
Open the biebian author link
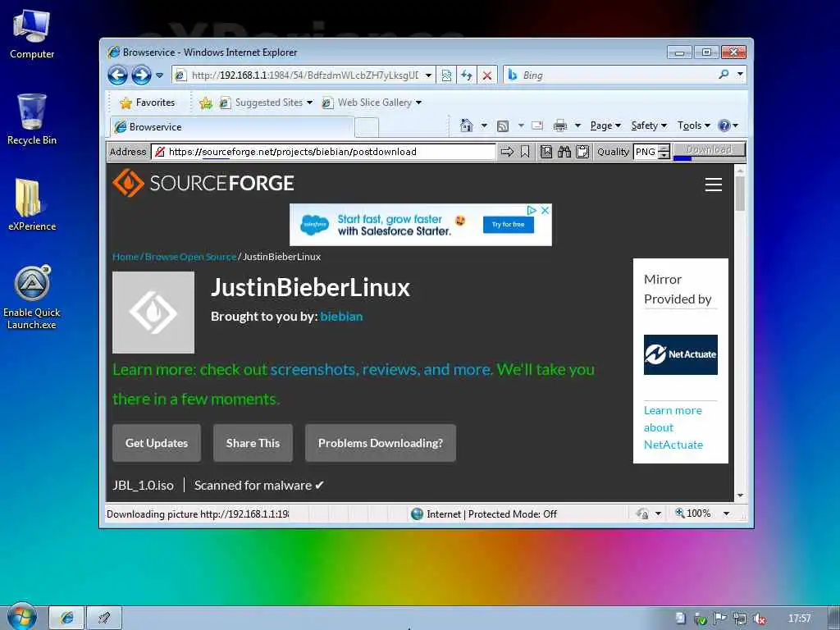pyautogui.click(x=341, y=317)
